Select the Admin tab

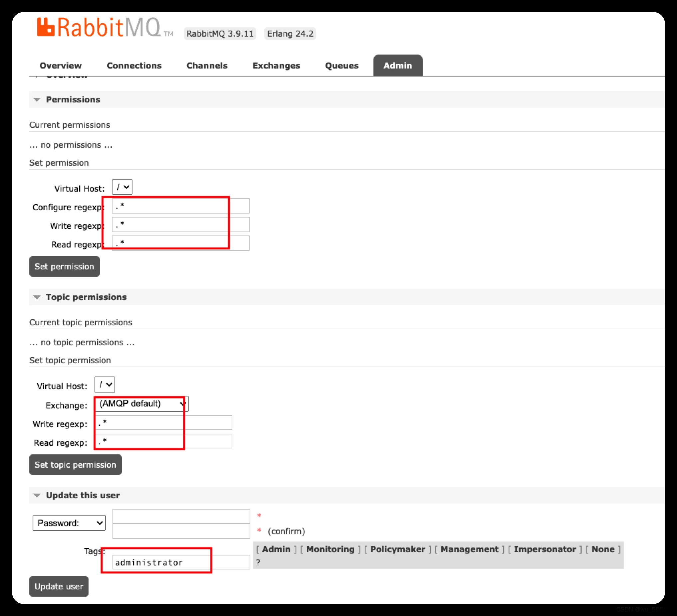pos(398,66)
